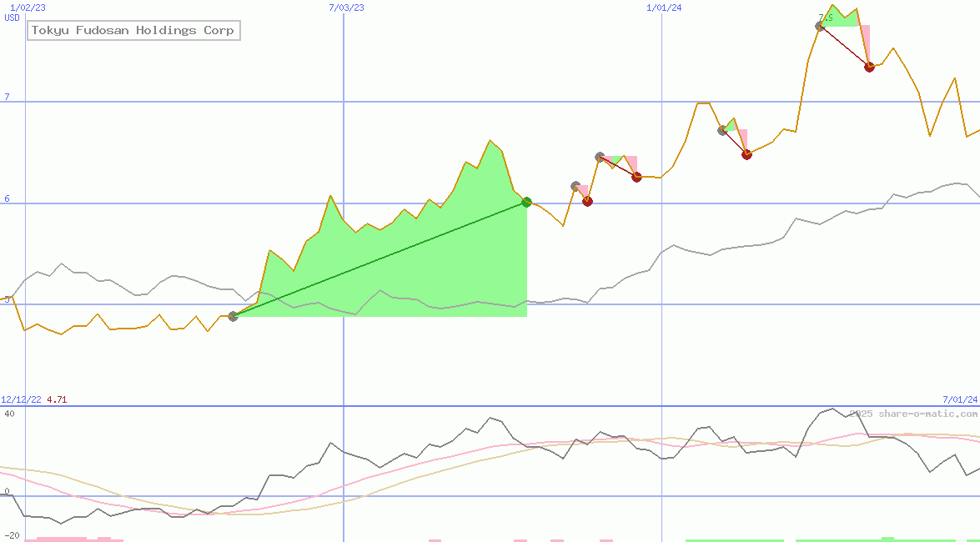Open details for the 12/12/22 date label
Screen dimensions: 980x542
point(21,399)
